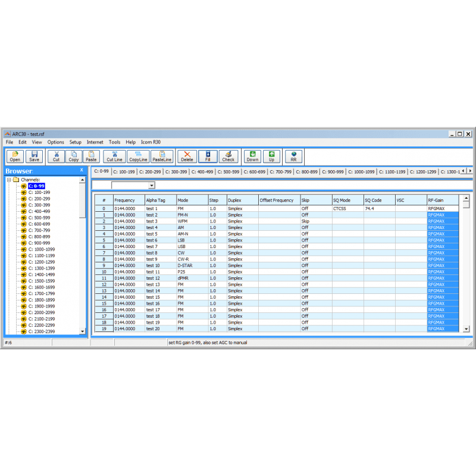The image size is (476, 476).
Task: Click the D-STAR mode cell
Action: click(192, 265)
